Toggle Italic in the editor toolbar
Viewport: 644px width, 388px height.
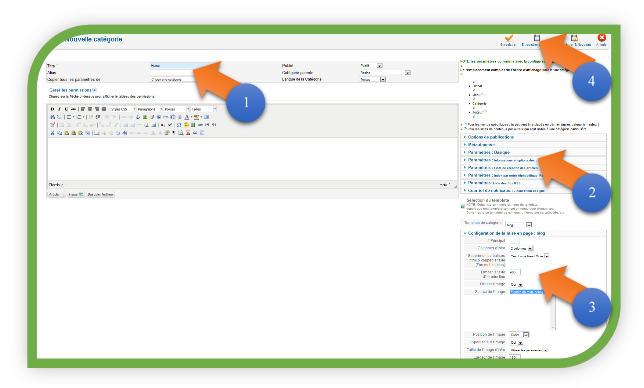pyautogui.click(x=59, y=109)
